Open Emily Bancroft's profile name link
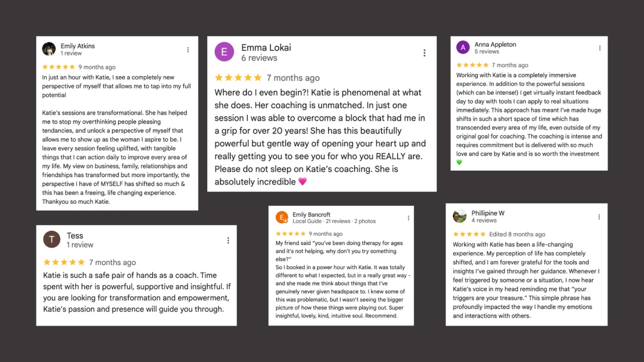 tap(311, 215)
